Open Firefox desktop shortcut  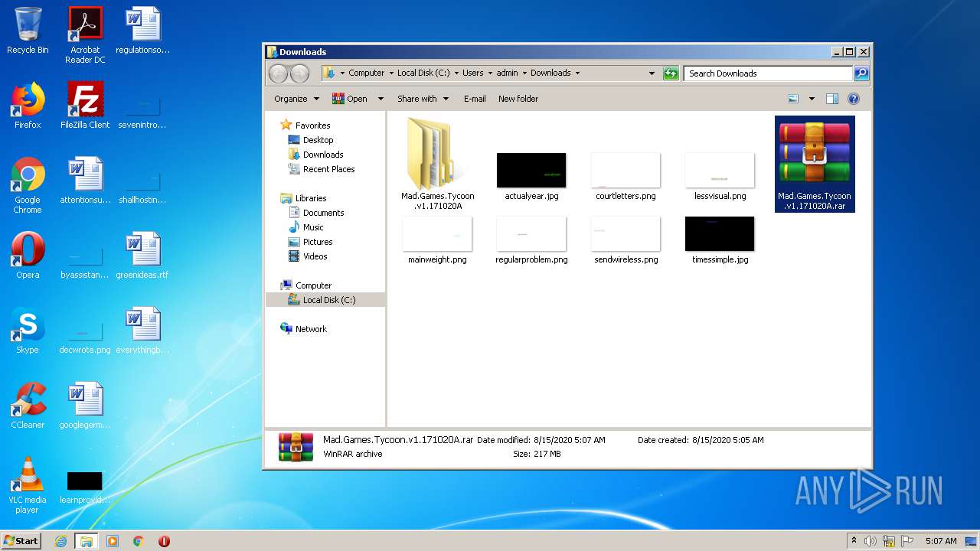(x=28, y=106)
